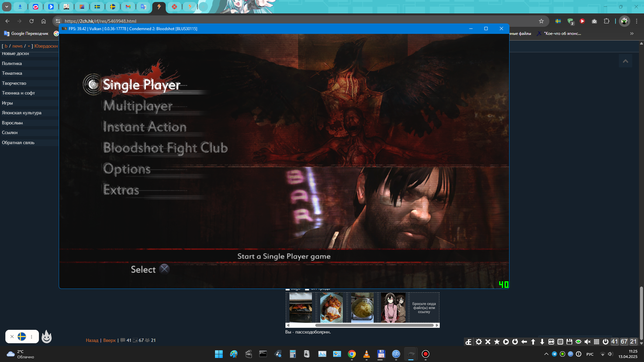Click the file drop zone Бросьте сюда файл(ы)
The image size is (644, 362).
coord(424,308)
